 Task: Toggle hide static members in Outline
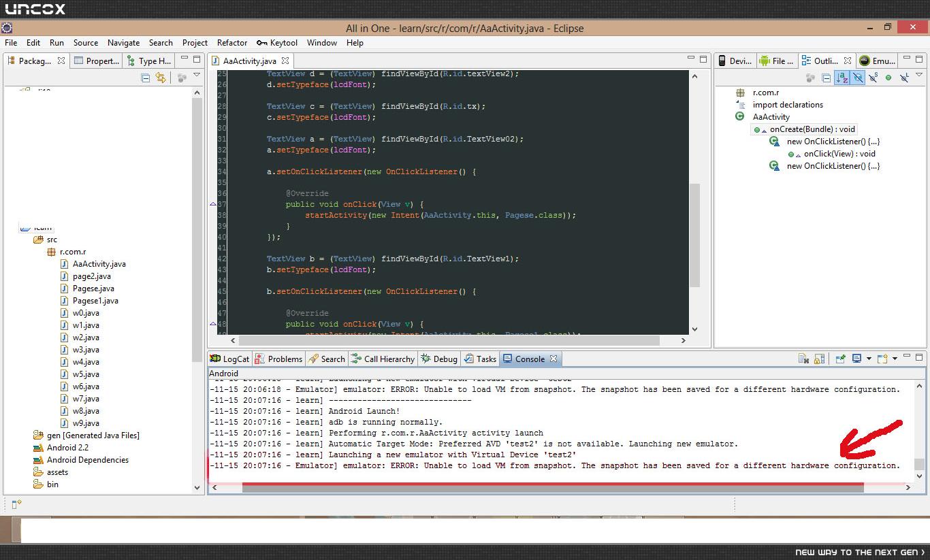click(x=873, y=78)
